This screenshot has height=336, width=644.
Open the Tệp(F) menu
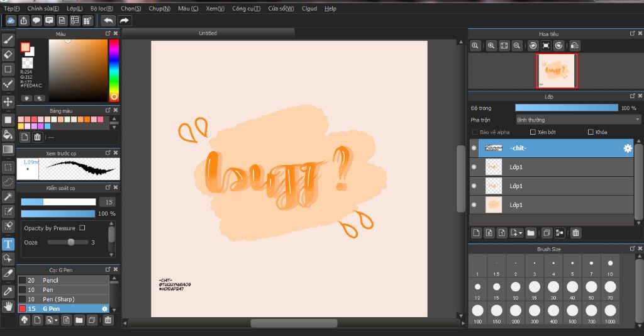coord(12,8)
